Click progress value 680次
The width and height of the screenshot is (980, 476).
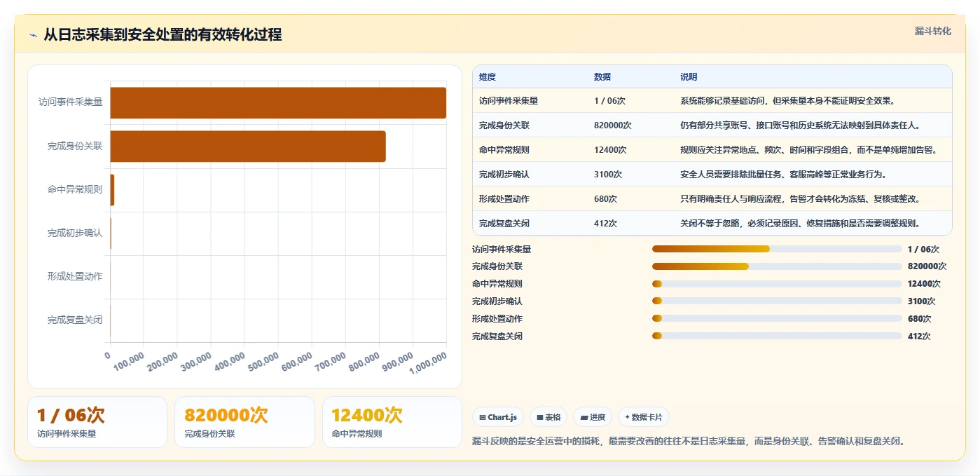[x=919, y=319]
